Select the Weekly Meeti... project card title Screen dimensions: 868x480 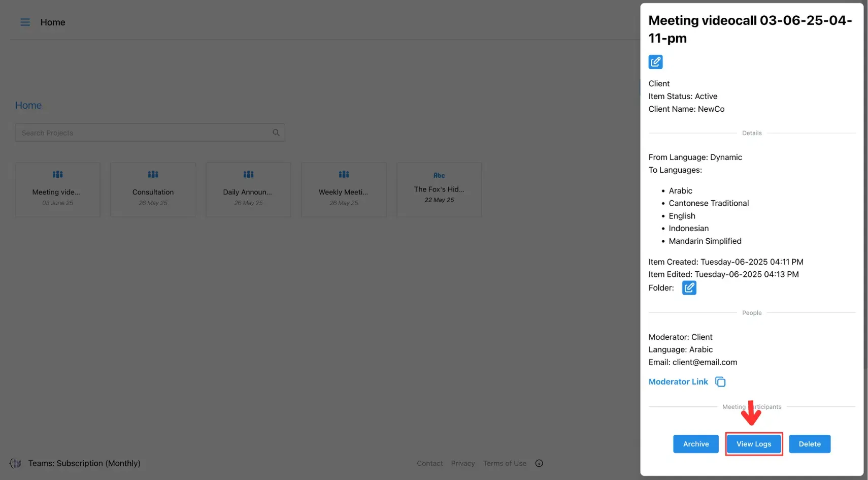click(343, 192)
